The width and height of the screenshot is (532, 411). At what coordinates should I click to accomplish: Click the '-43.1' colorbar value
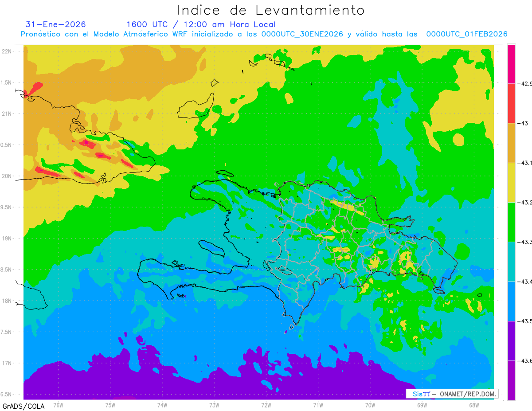[525, 163]
